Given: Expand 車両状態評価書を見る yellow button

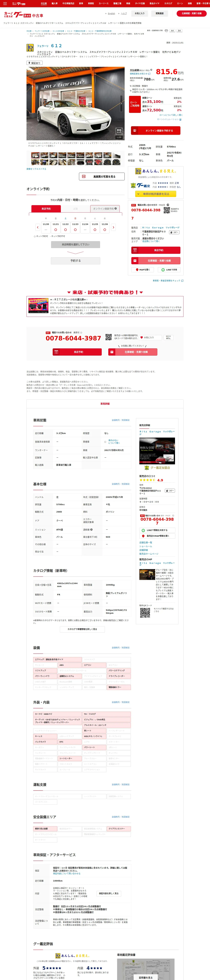Looking at the screenshot, I should click(156, 194).
